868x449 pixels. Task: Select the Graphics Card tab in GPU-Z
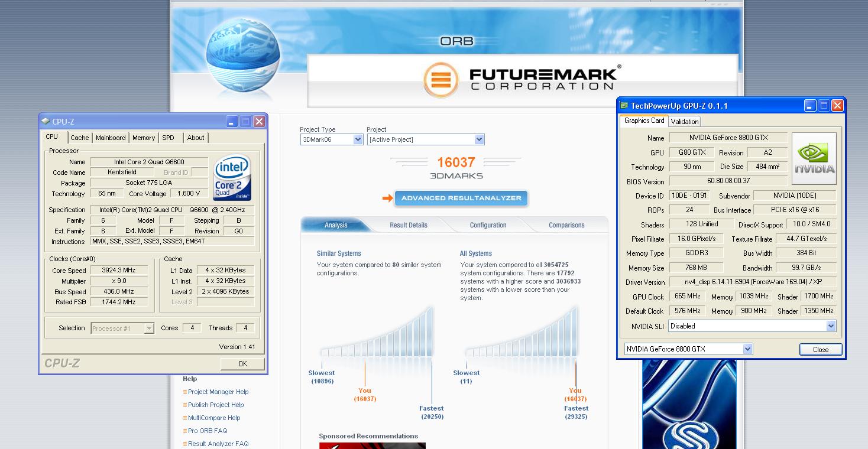coord(644,121)
